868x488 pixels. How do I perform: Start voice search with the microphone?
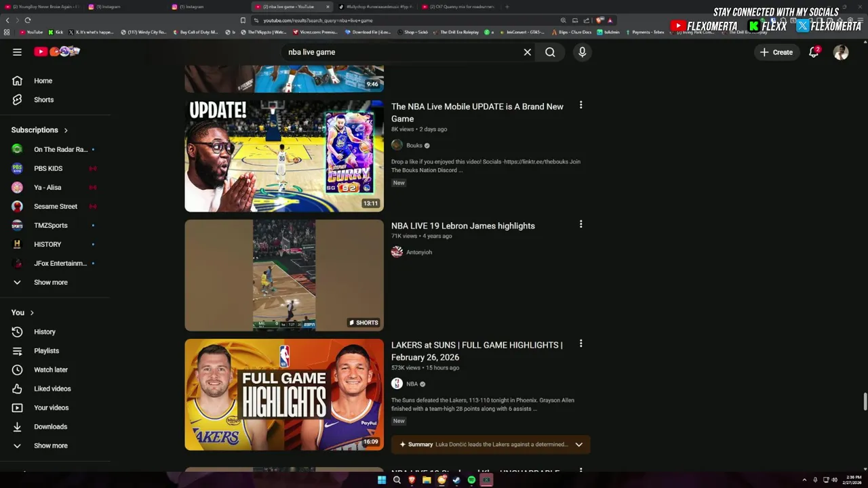tap(582, 52)
